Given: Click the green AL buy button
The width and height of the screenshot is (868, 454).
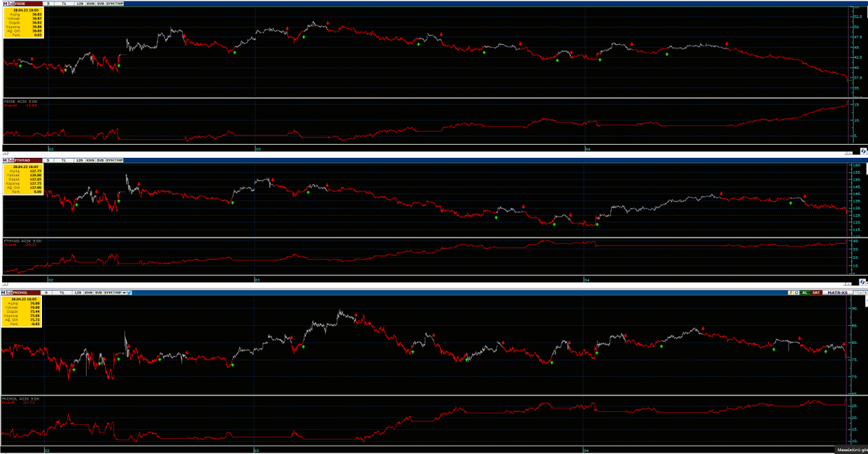Looking at the screenshot, I should point(805,293).
